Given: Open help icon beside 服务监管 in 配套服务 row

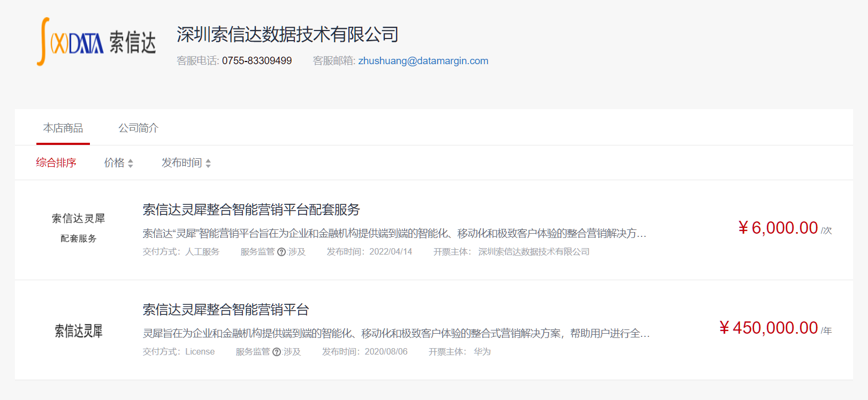Looking at the screenshot, I should (x=281, y=252).
